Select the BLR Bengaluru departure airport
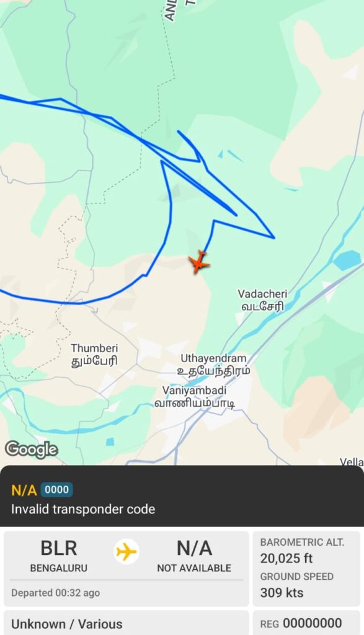364x635 pixels. tap(59, 556)
